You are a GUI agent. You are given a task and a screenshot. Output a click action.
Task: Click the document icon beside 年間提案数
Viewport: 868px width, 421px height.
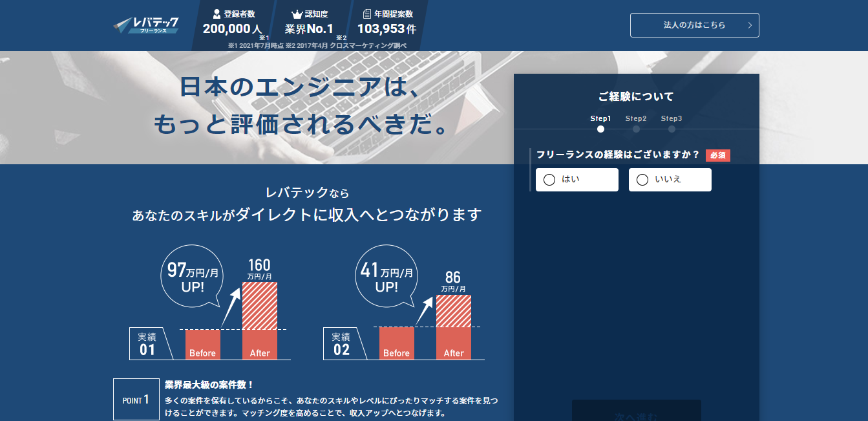click(367, 14)
